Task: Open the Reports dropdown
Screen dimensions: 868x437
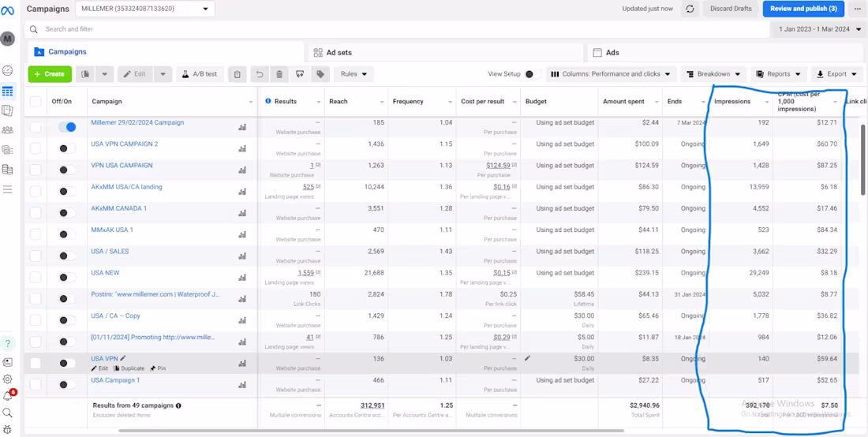Action: [x=779, y=74]
